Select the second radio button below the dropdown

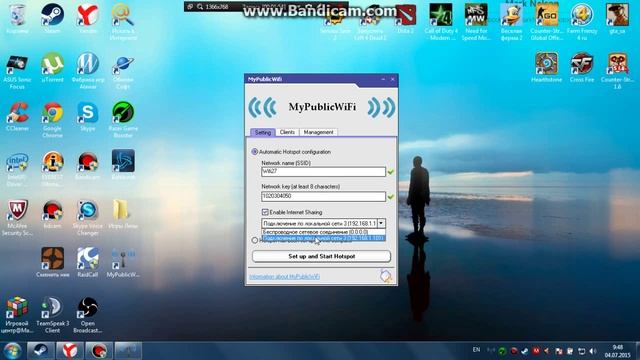255,240
